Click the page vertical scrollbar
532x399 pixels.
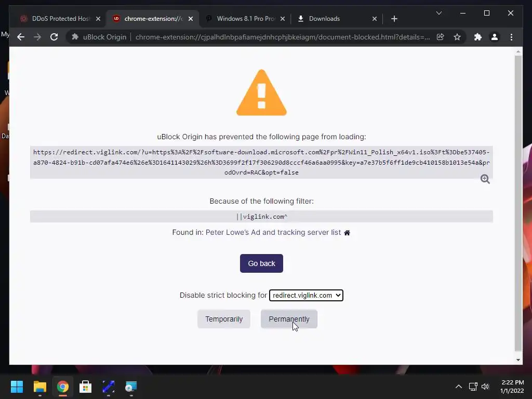click(x=518, y=204)
